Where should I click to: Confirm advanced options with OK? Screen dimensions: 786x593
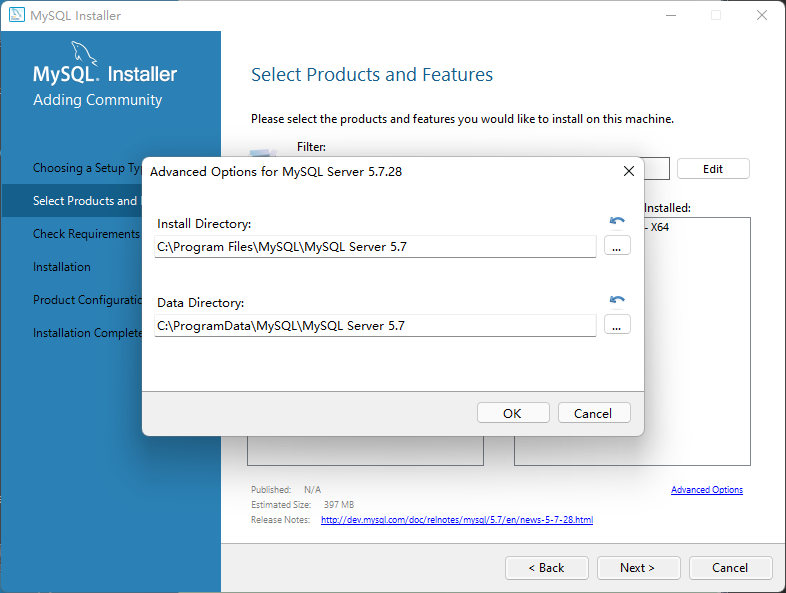[x=513, y=413]
